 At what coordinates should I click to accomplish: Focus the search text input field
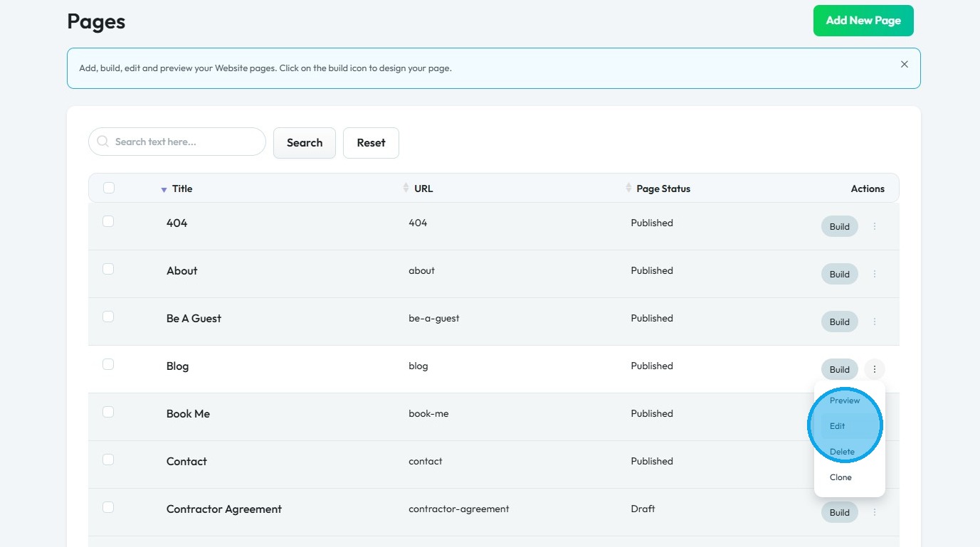[185, 142]
